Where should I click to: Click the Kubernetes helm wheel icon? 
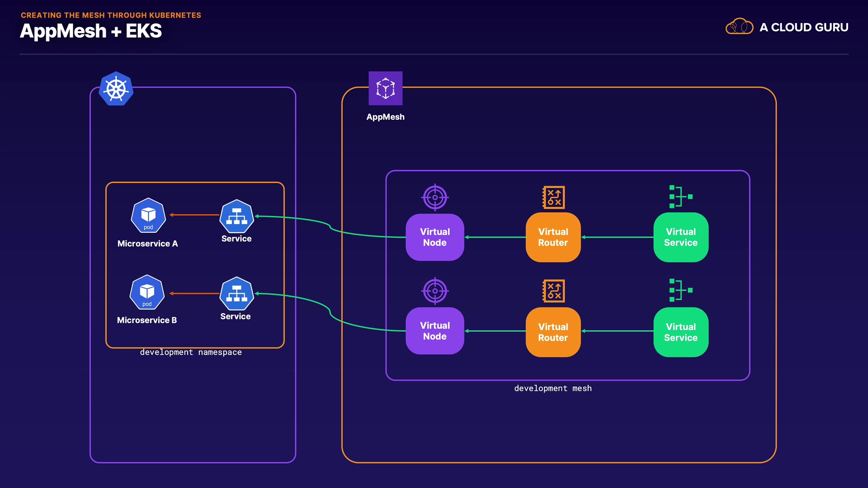[x=116, y=89]
